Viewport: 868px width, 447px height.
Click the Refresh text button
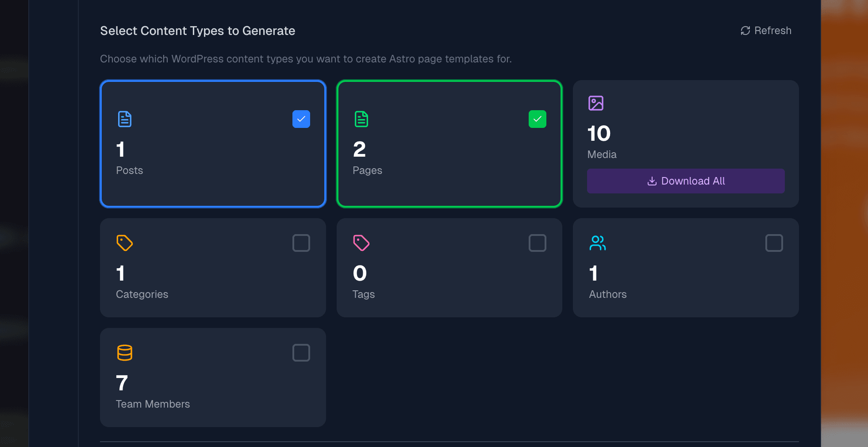click(772, 31)
